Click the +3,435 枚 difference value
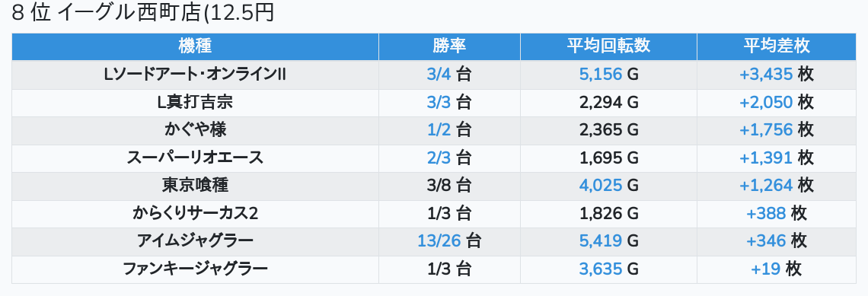The width and height of the screenshot is (868, 296). (x=776, y=75)
